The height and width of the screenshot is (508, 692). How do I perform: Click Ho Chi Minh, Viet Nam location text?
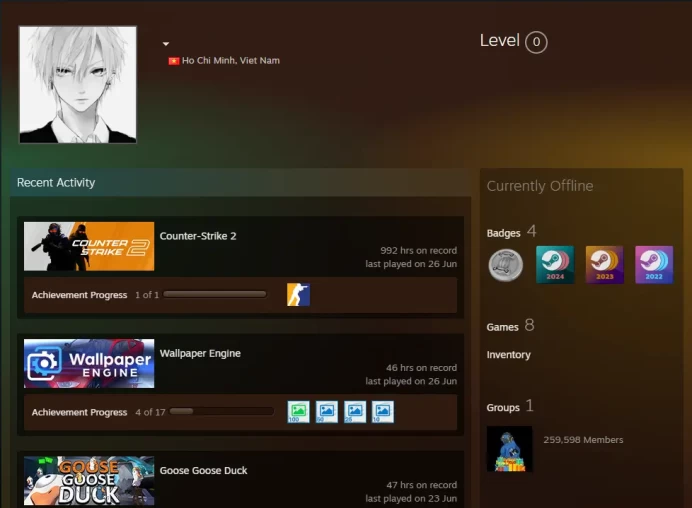click(x=231, y=60)
